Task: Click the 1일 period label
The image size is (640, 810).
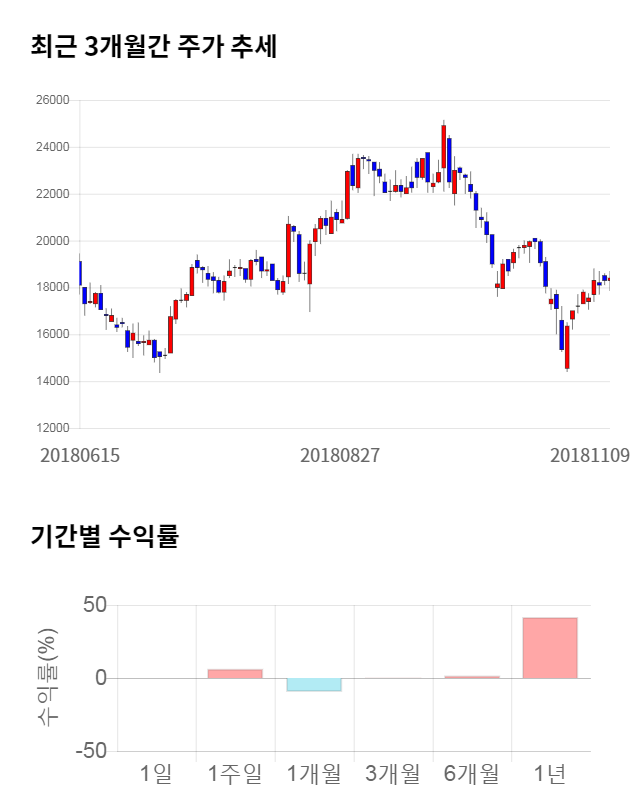Action: point(156,773)
